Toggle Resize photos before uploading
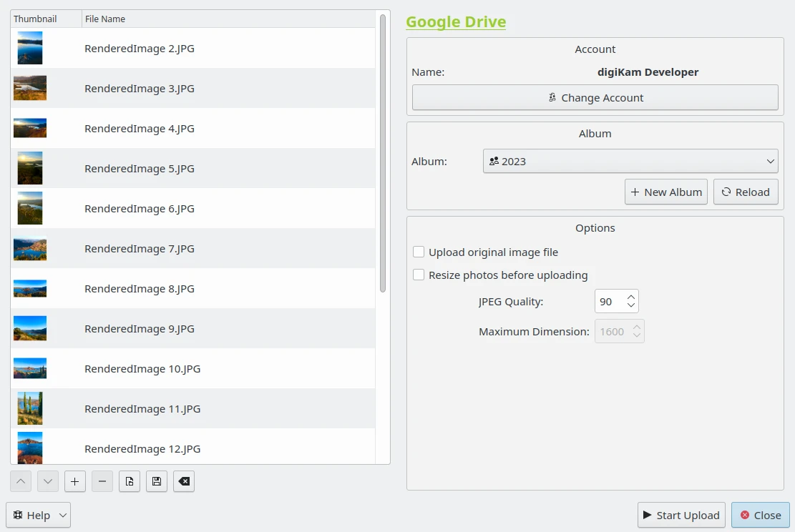 (x=419, y=275)
